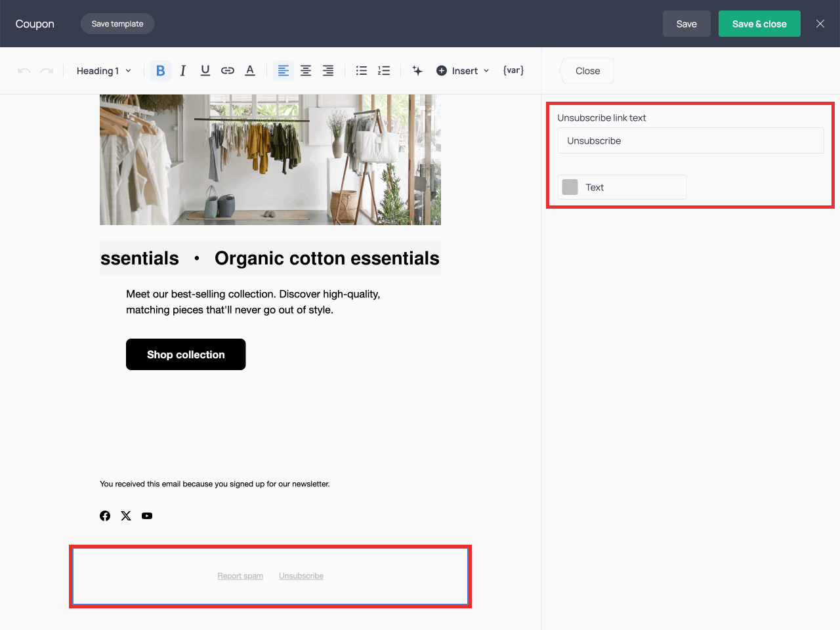Click the insert link icon
The image size is (840, 630).
point(228,71)
